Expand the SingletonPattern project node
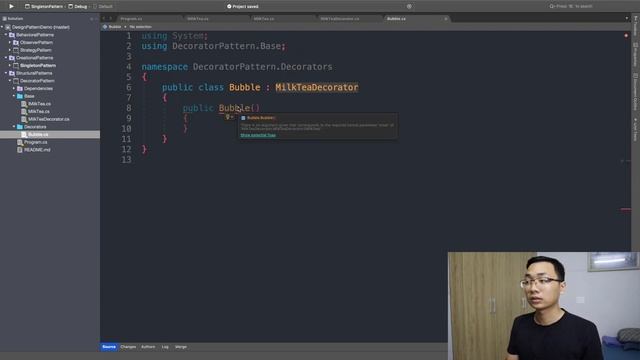The width and height of the screenshot is (640, 360). (10, 66)
